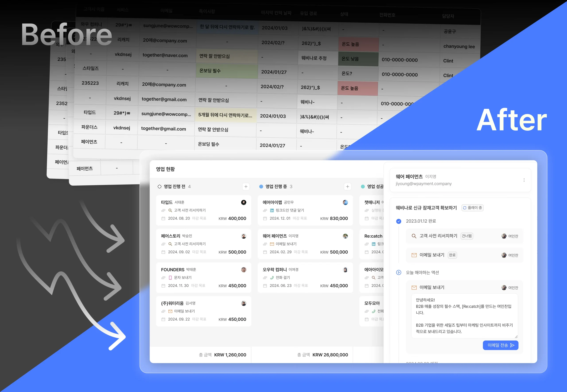Click the search icon on the 타입드 card
The image size is (567, 392).
(170, 210)
